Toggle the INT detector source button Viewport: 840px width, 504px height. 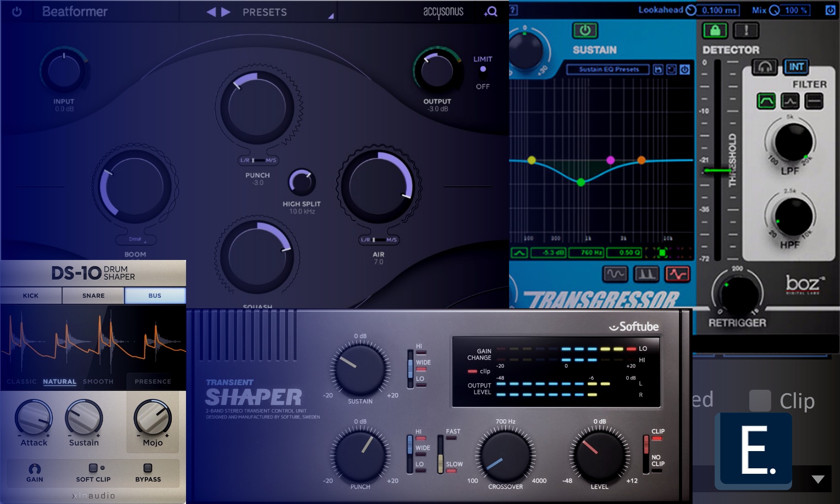click(x=796, y=67)
